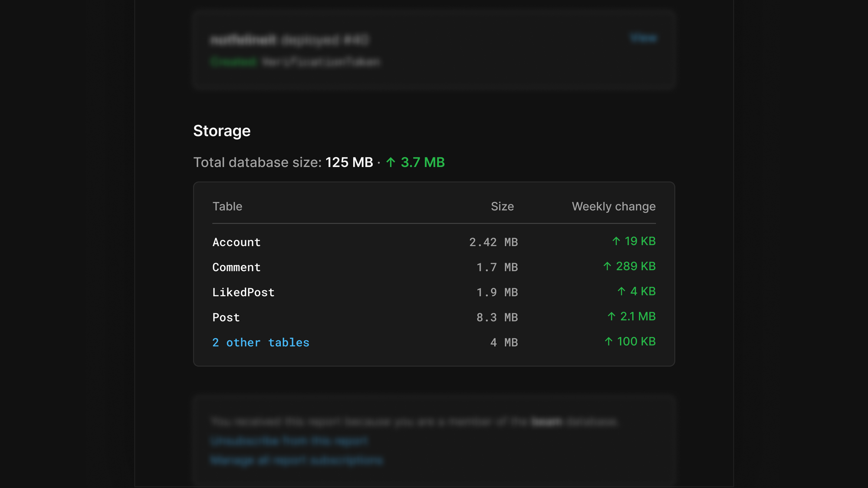Click the green arrow beside LikedPost's change
868x488 pixels.
[x=621, y=291]
